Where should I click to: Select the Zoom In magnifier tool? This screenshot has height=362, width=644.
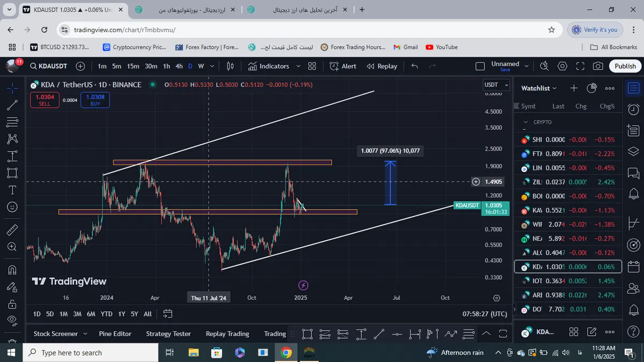click(12, 247)
